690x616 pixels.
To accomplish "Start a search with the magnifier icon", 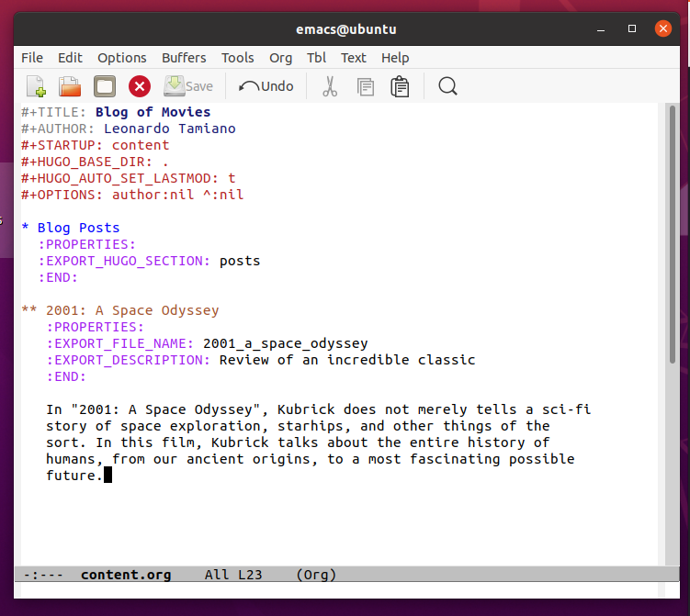I will tap(447, 86).
